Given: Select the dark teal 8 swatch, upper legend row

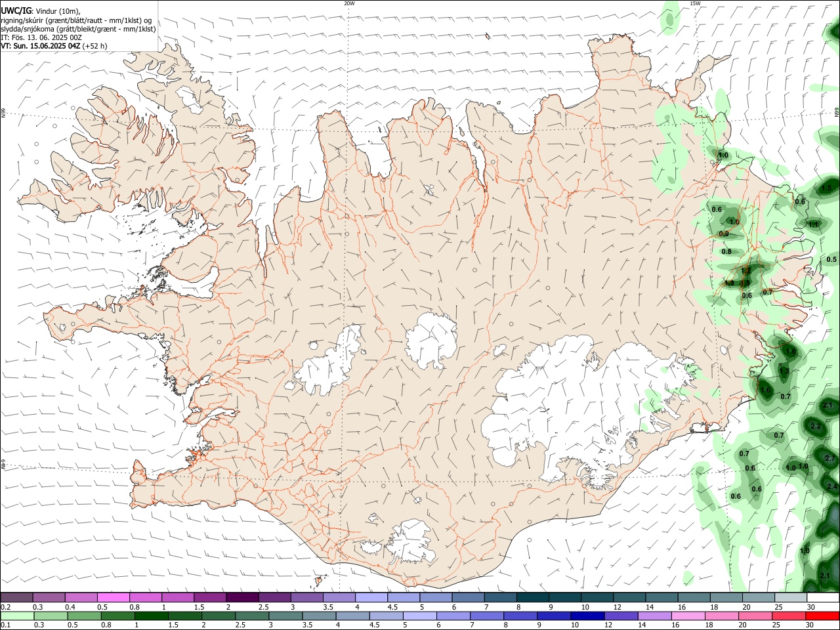Looking at the screenshot, I should [532, 597].
